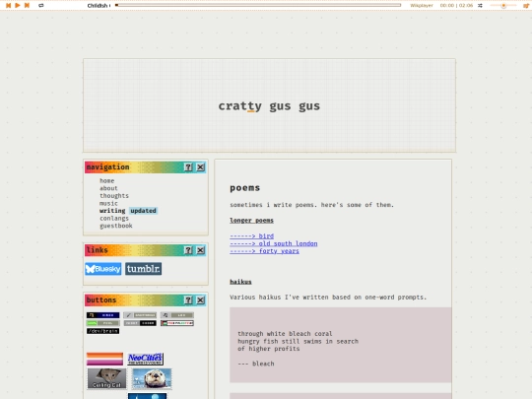Go to the home page
This screenshot has height=399, width=532.
click(x=106, y=181)
